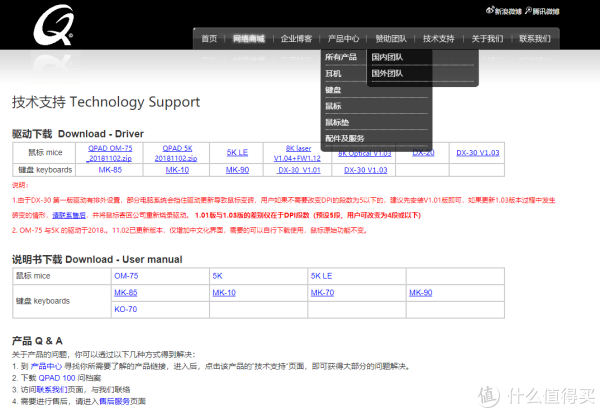Download DX-30 V1.03 in the mice row
This screenshot has width=600, height=413.
point(478,152)
